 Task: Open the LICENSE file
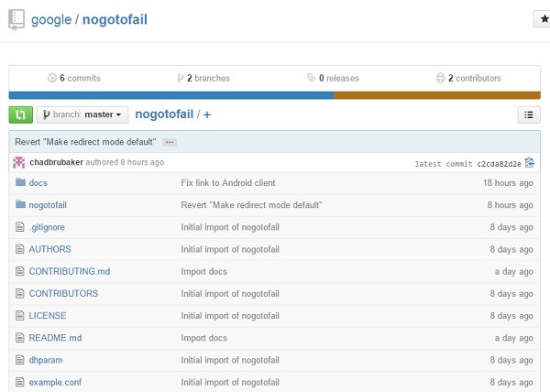coord(48,316)
